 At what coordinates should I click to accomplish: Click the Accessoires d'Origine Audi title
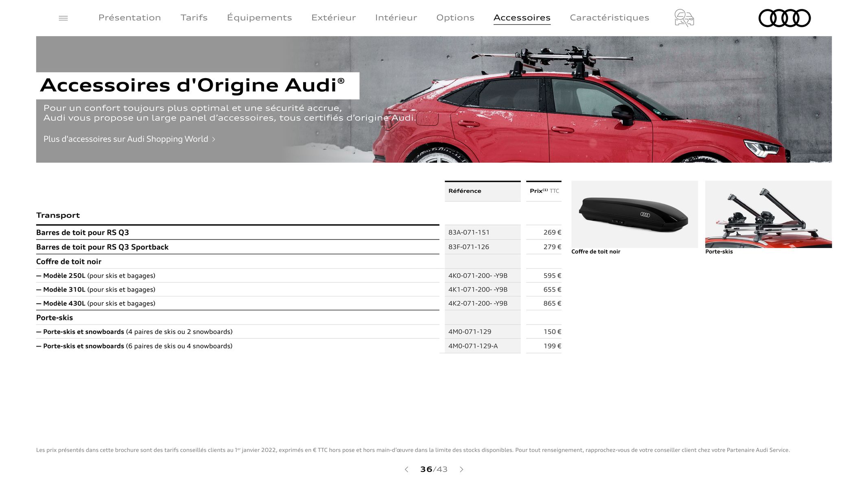point(192,85)
